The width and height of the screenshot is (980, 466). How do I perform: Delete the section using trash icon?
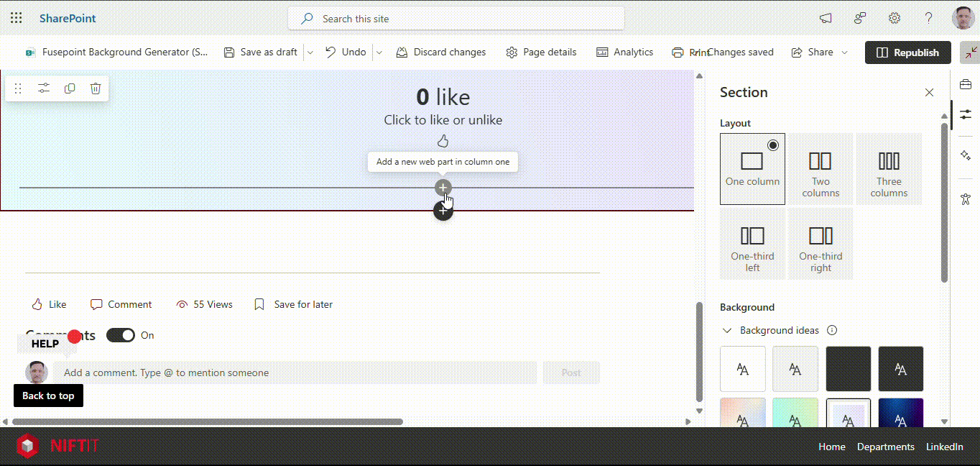click(x=96, y=88)
